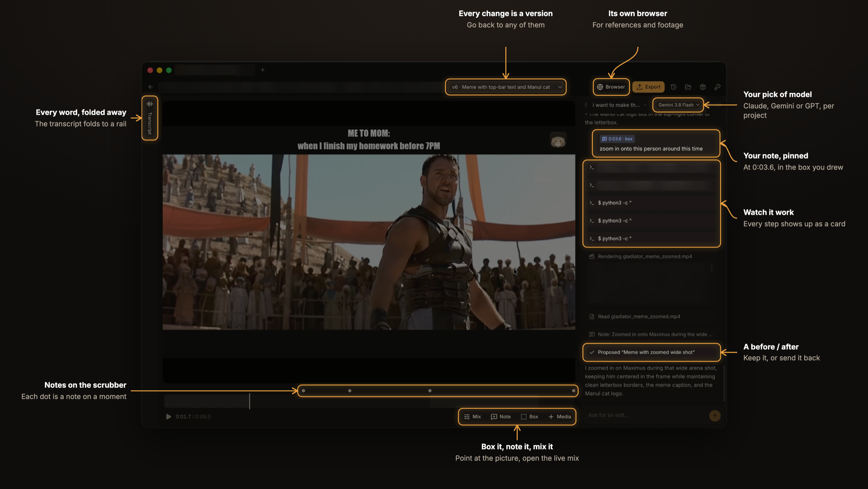Expand the 'i want to make th...' conversation dropdown
The width and height of the screenshot is (868, 489).
(x=619, y=105)
